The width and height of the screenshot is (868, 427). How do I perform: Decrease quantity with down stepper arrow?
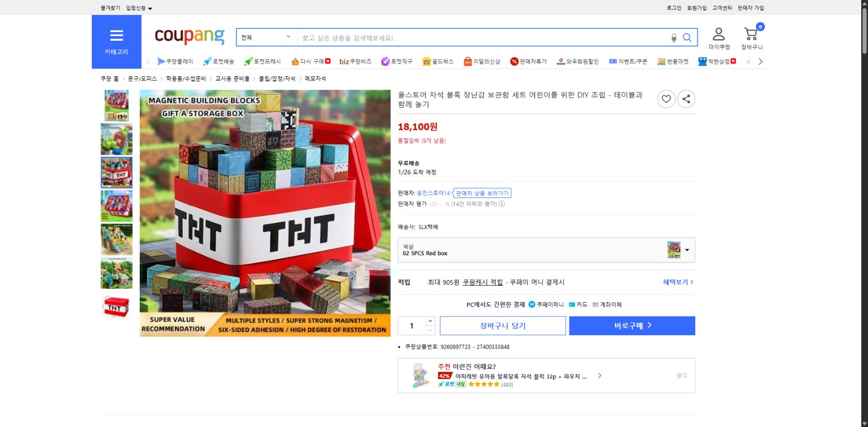[x=431, y=330]
